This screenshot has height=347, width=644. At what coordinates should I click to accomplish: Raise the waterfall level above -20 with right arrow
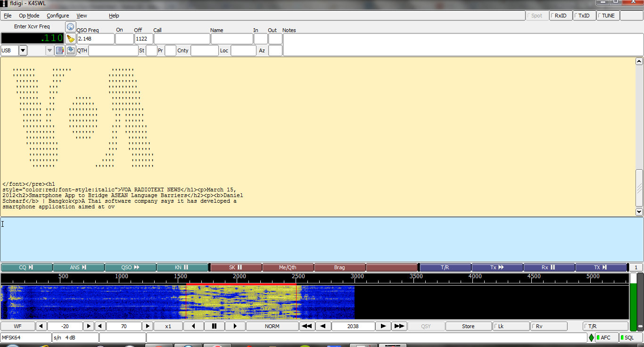tap(88, 326)
